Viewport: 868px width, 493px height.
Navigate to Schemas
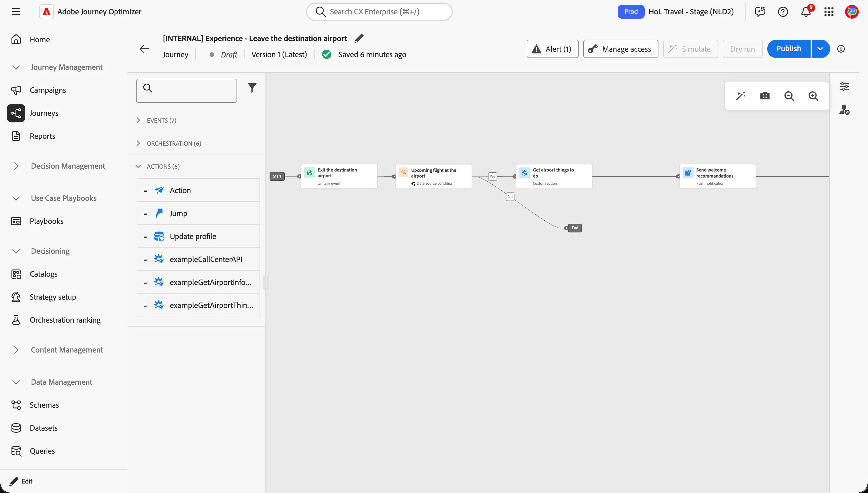coord(44,405)
